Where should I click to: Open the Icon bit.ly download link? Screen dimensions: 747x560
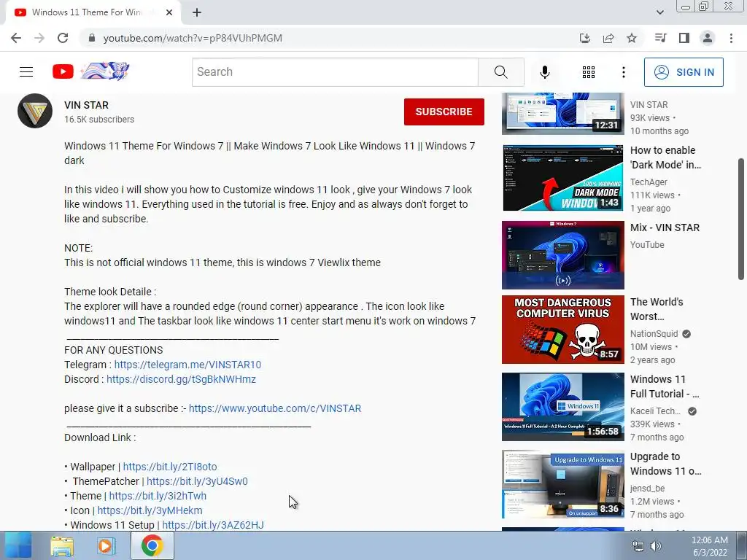coord(150,510)
